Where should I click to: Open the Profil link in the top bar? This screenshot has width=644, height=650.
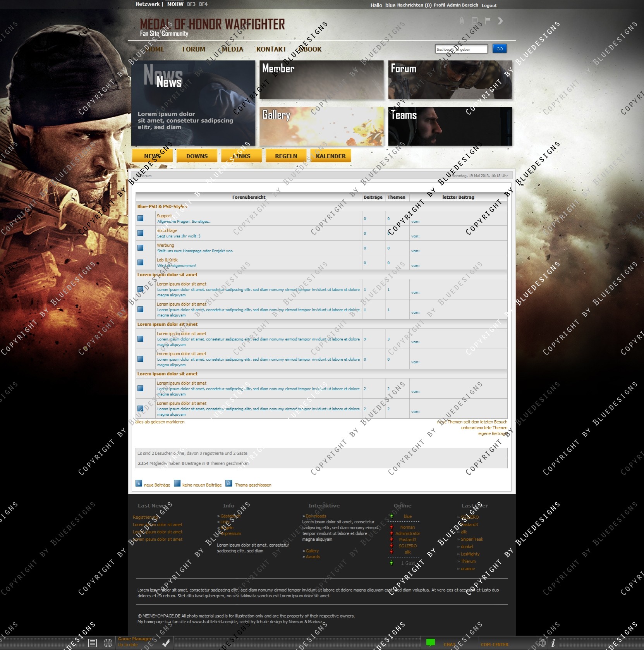(439, 5)
